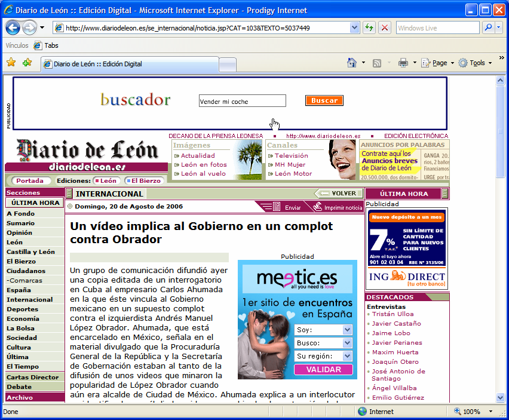Click the browser Back arrow button
This screenshot has height=420, width=509.
pos(13,28)
